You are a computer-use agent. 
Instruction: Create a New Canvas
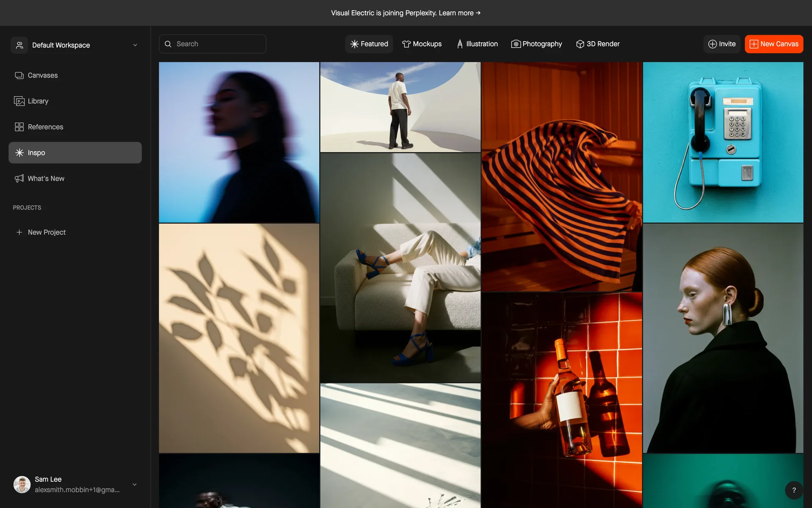(x=774, y=44)
